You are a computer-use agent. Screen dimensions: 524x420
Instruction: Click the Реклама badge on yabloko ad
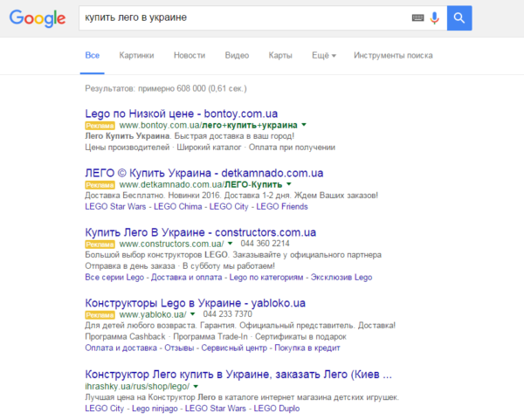(x=100, y=314)
